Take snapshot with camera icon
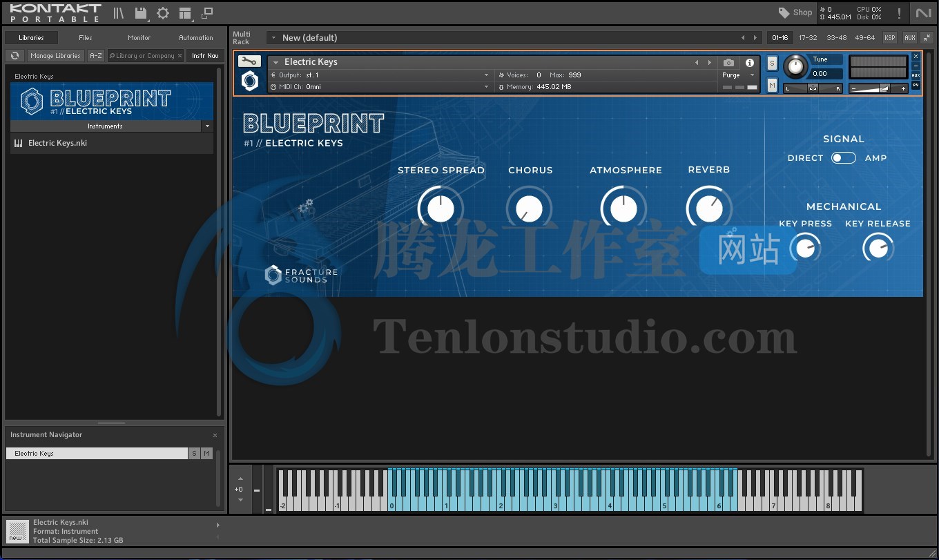Screen dimensions: 939x560 [x=728, y=63]
